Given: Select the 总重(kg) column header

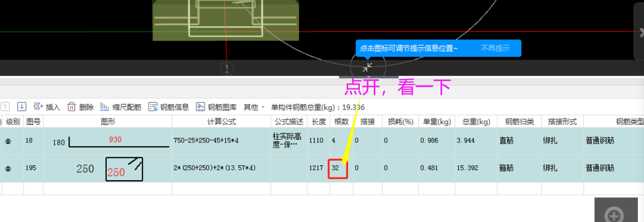Looking at the screenshot, I should (x=476, y=121).
